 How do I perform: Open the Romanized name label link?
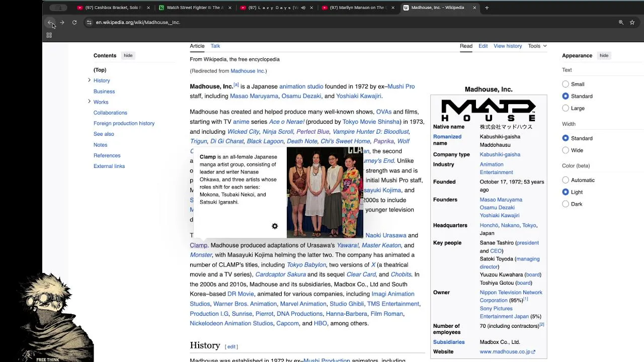447,140
